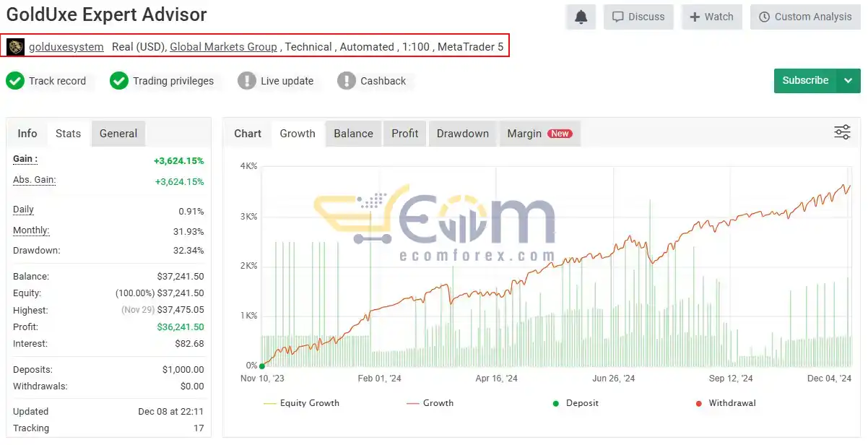The height and width of the screenshot is (445, 868).
Task: Click the Live update exclamation icon
Action: (x=247, y=81)
